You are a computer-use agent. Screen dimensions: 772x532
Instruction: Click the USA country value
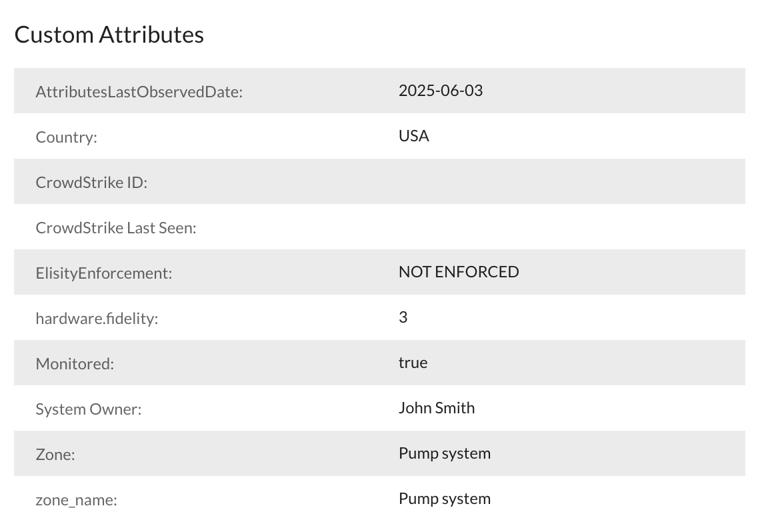coord(413,136)
